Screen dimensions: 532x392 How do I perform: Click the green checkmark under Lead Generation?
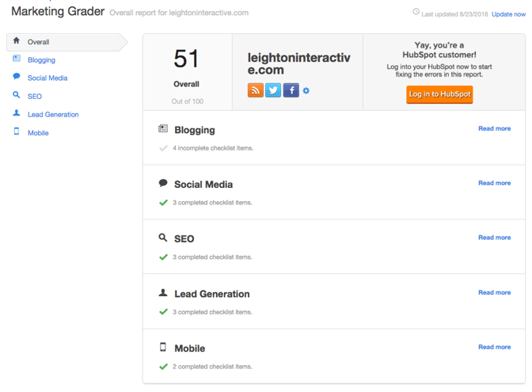coord(164,311)
